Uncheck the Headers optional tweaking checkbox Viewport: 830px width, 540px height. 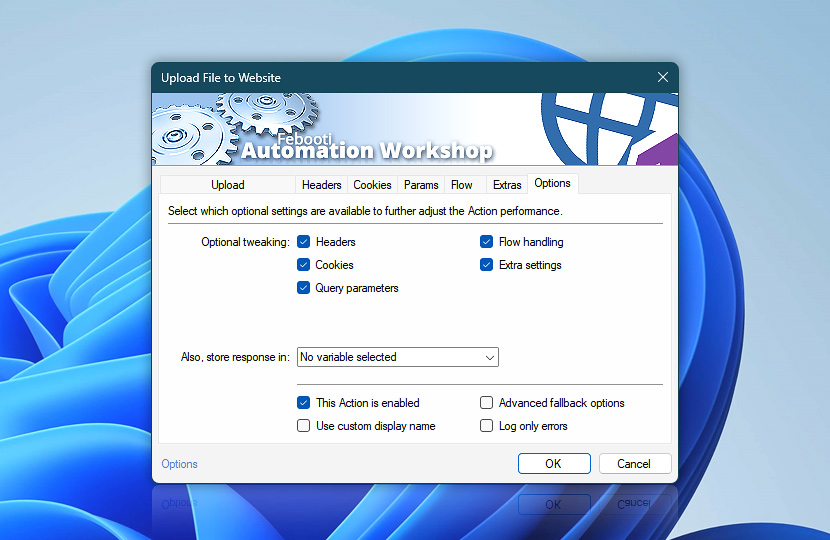click(303, 242)
